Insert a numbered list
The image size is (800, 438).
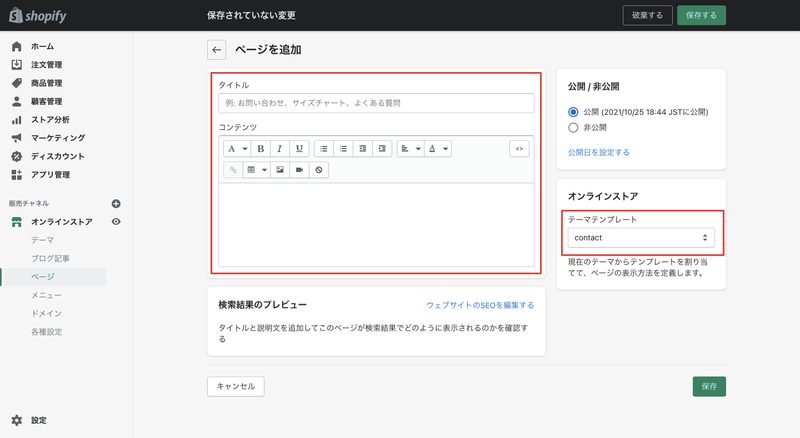pos(343,149)
